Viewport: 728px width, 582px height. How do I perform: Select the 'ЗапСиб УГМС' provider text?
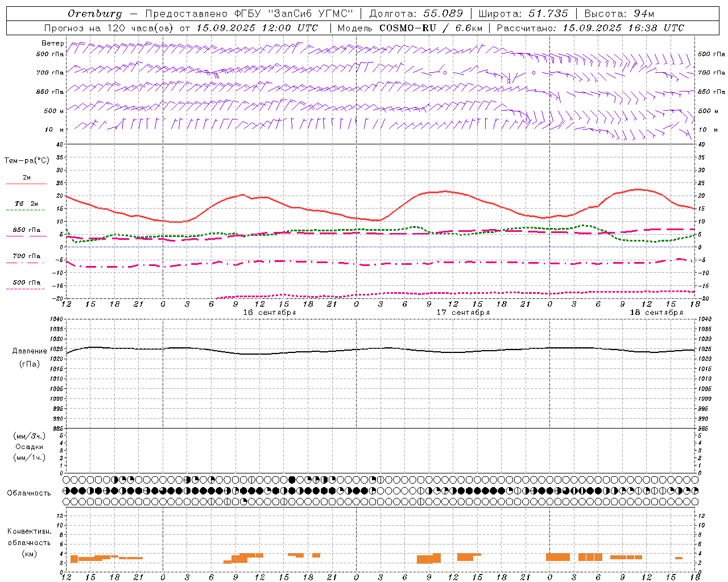312,14
